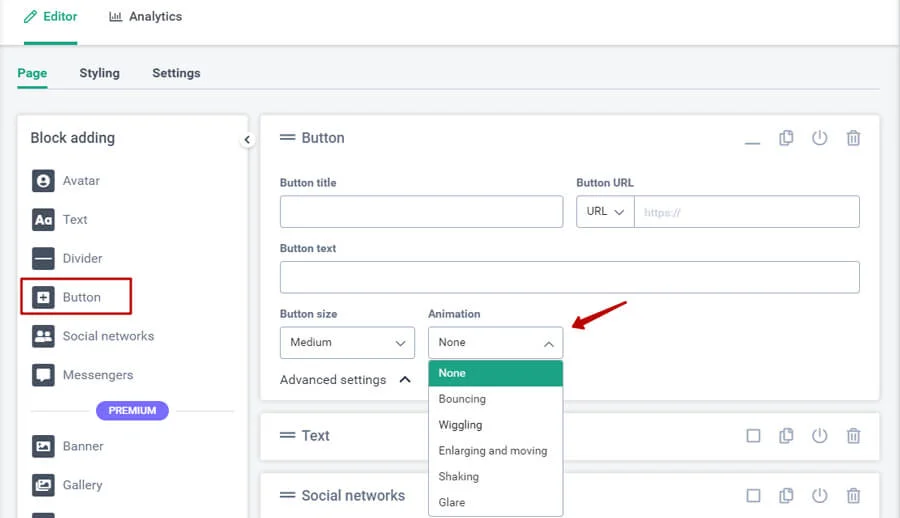Expand the Text block square icon
The width and height of the screenshot is (900, 518).
click(753, 436)
